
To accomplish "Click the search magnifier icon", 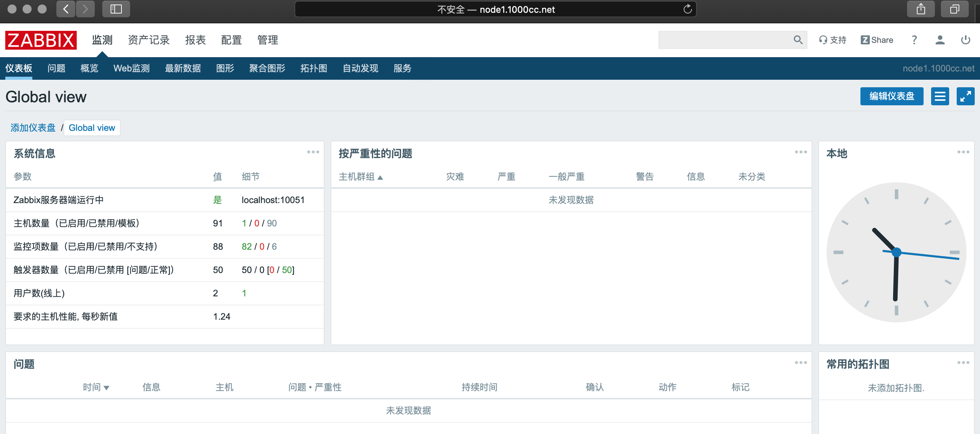I will point(798,40).
